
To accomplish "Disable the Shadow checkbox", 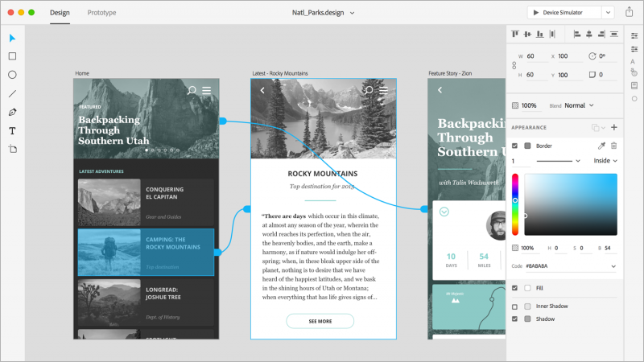I will tap(514, 319).
